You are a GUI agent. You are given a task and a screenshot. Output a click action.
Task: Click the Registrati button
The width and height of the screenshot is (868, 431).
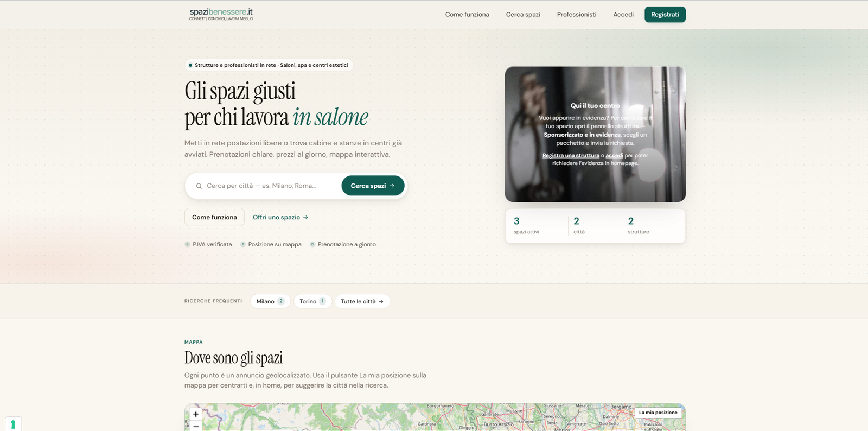(665, 15)
